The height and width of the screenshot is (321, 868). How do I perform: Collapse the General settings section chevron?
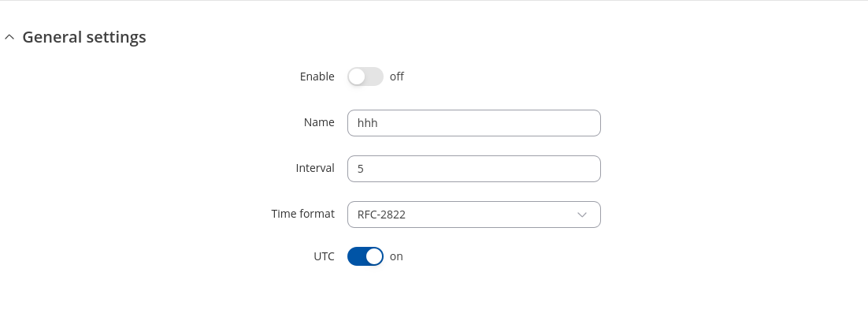[9, 37]
